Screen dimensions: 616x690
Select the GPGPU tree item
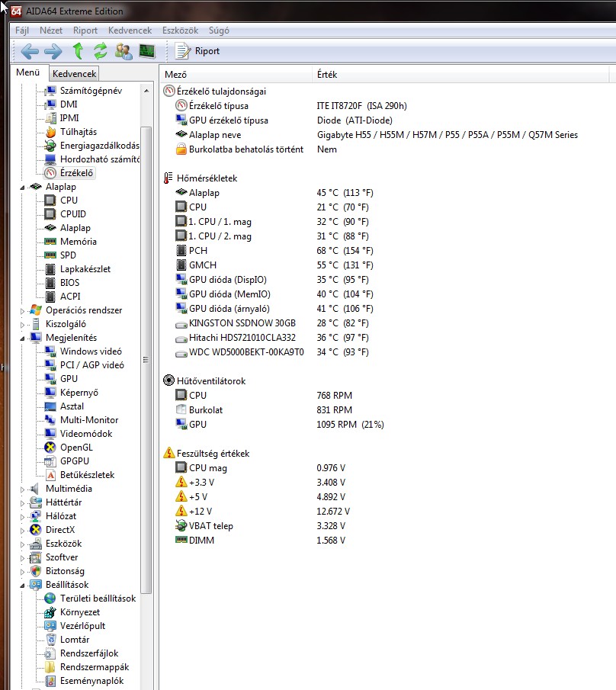(75, 461)
